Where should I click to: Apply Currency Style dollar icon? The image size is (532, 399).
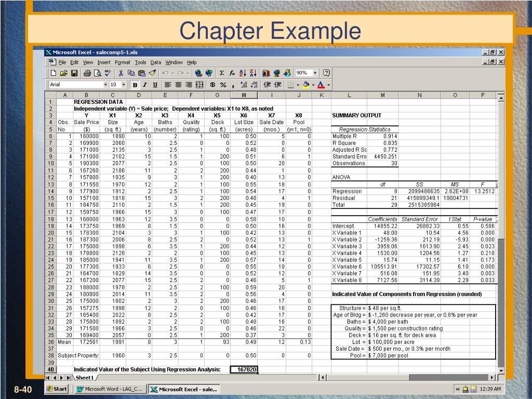[x=212, y=85]
